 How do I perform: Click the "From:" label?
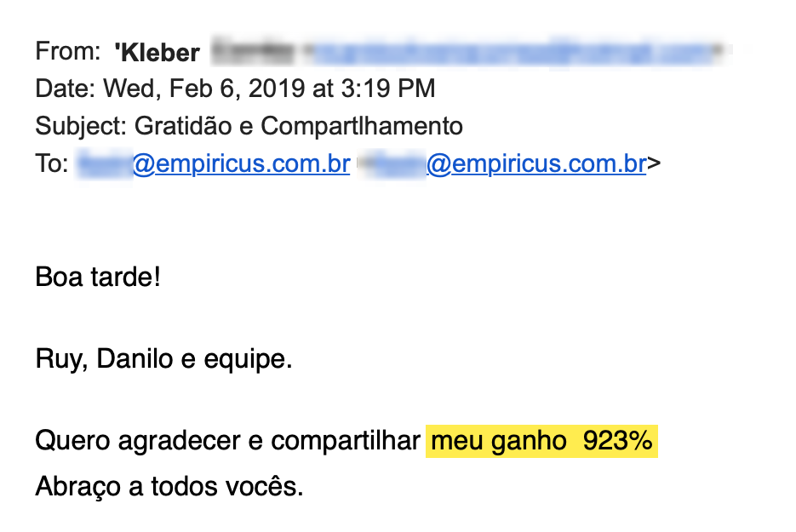point(68,52)
